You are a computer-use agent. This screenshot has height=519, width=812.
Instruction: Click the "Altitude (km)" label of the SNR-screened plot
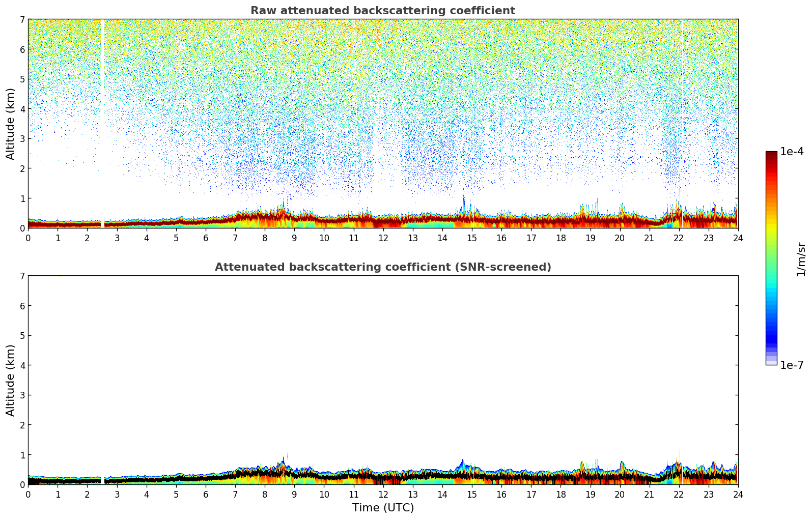[x=11, y=380]
